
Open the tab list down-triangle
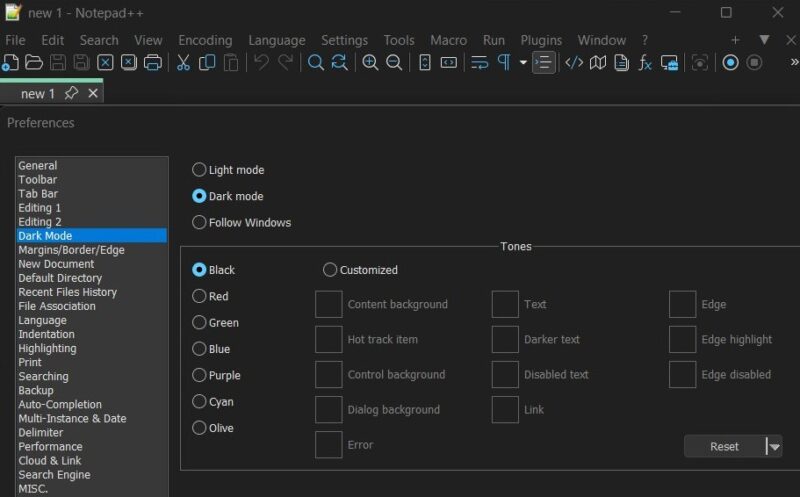click(x=764, y=40)
